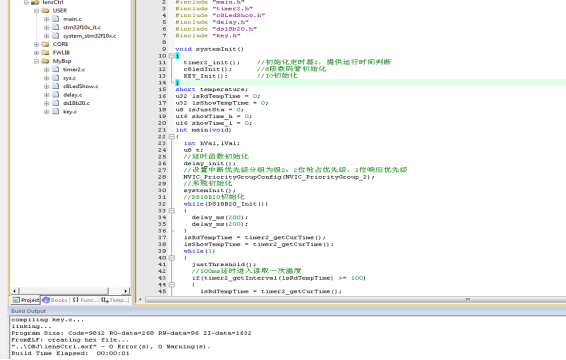Click 'timer2_init();' on line 11
Viewport: 566px width, 360px height.
click(x=211, y=62)
